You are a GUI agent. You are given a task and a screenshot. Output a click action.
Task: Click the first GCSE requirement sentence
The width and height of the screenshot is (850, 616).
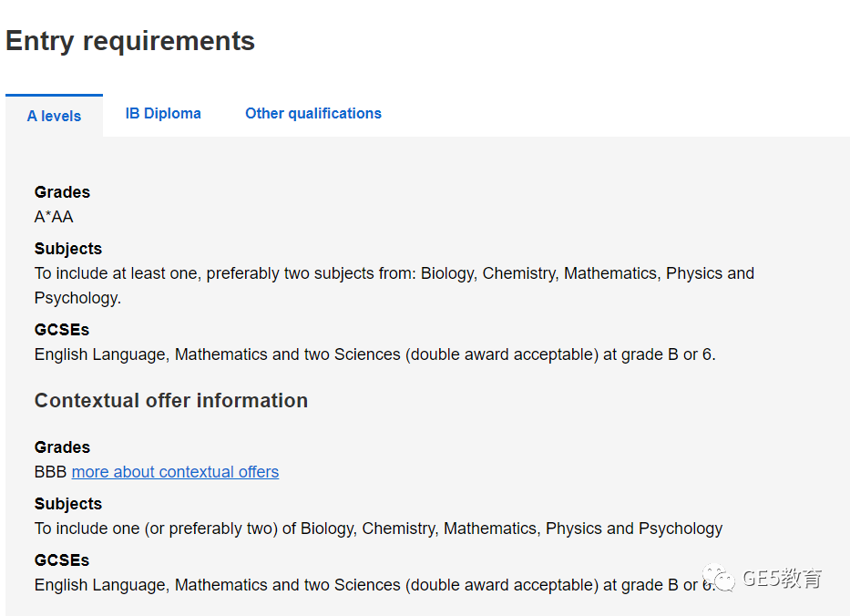pos(375,354)
